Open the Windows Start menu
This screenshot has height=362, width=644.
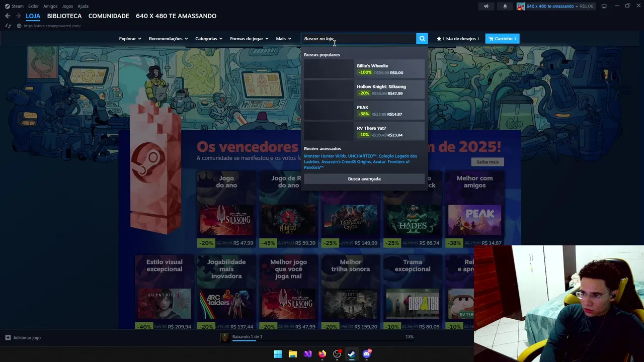click(x=278, y=354)
